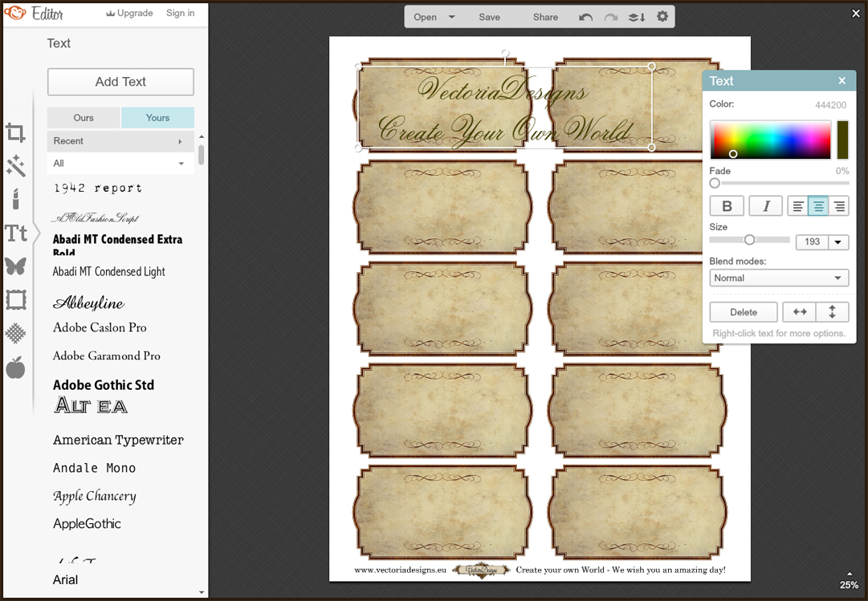Open the Textures crosshatch tool
This screenshot has width=868, height=601.
tap(15, 333)
